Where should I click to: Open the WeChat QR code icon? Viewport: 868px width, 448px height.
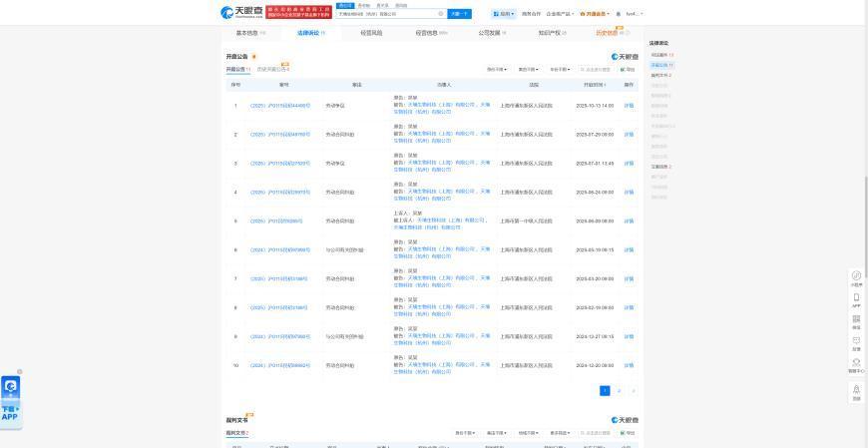(856, 319)
